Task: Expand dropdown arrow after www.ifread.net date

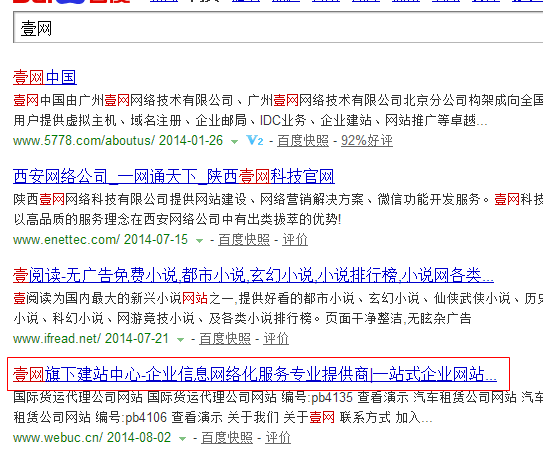Action: pos(180,340)
